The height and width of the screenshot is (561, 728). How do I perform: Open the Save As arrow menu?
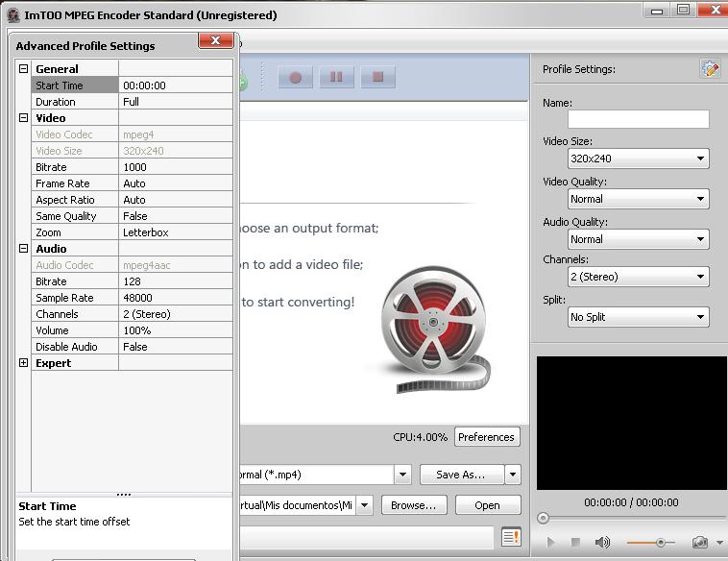pos(513,475)
